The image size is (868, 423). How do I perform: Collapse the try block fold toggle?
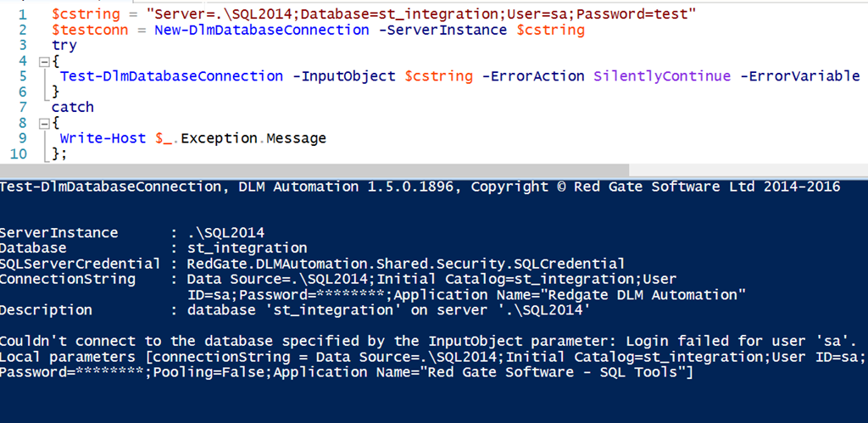click(x=44, y=62)
